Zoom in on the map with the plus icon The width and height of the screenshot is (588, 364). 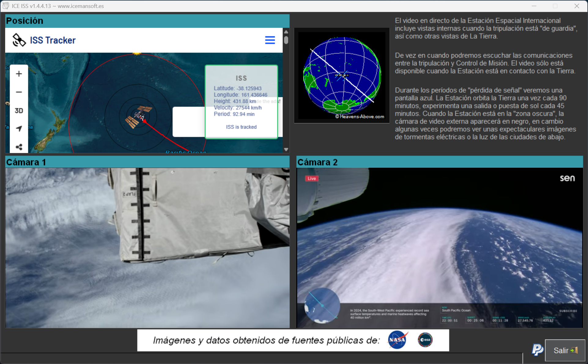point(19,73)
